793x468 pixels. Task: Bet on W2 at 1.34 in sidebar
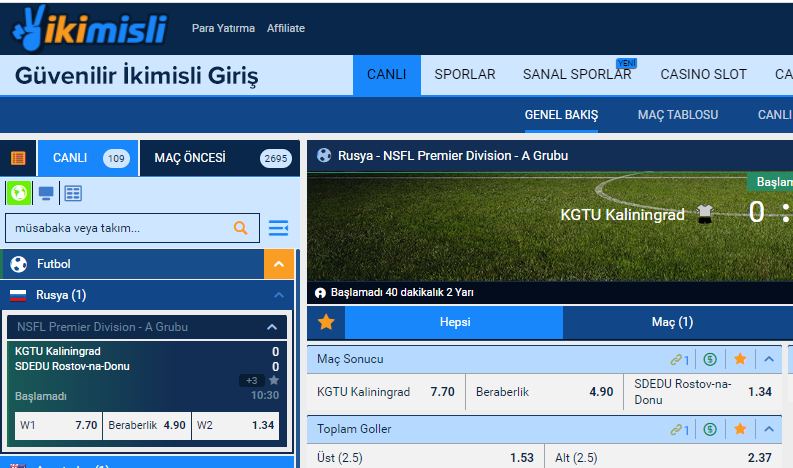[x=235, y=426]
